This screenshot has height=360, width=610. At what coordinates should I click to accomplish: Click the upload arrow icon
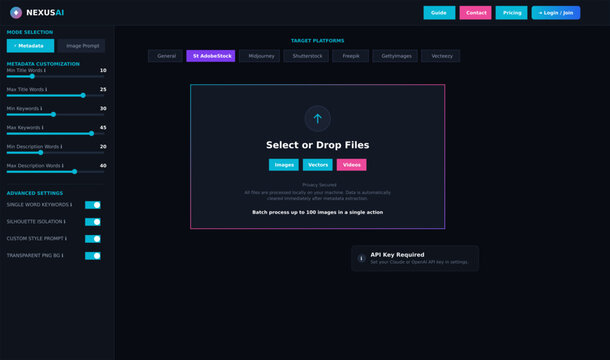[x=317, y=119]
